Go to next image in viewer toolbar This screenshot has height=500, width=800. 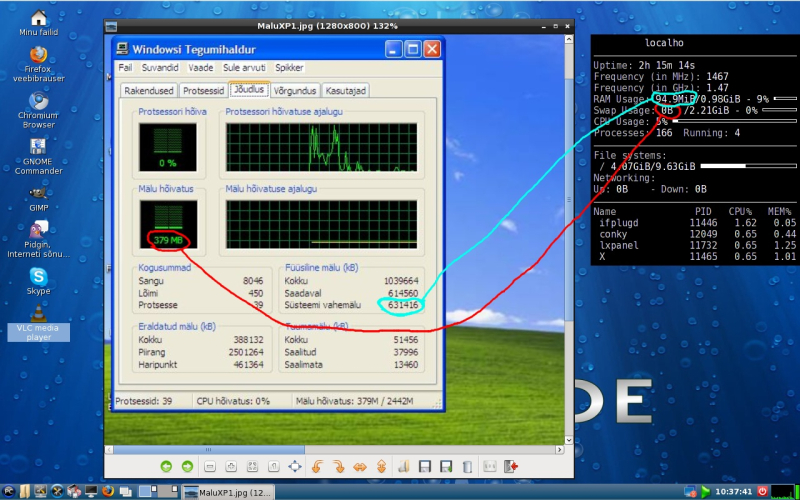(x=187, y=466)
